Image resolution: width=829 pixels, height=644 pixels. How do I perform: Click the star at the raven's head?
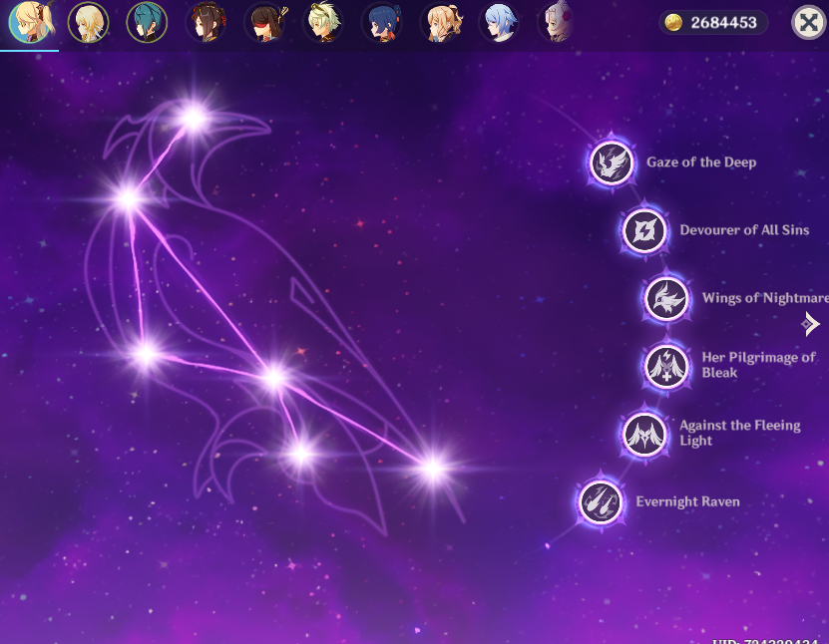[x=195, y=118]
